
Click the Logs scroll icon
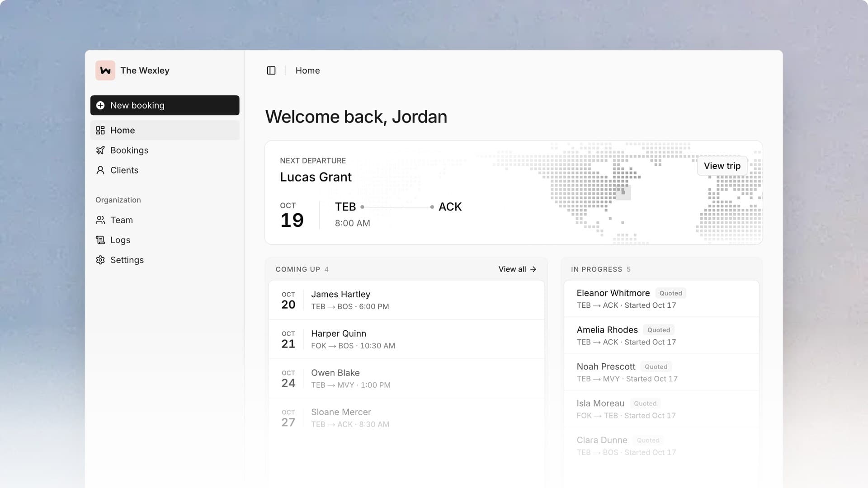(x=100, y=240)
